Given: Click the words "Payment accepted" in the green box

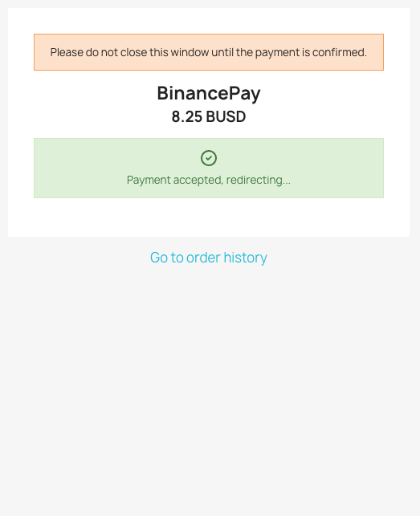Looking at the screenshot, I should point(174,180).
